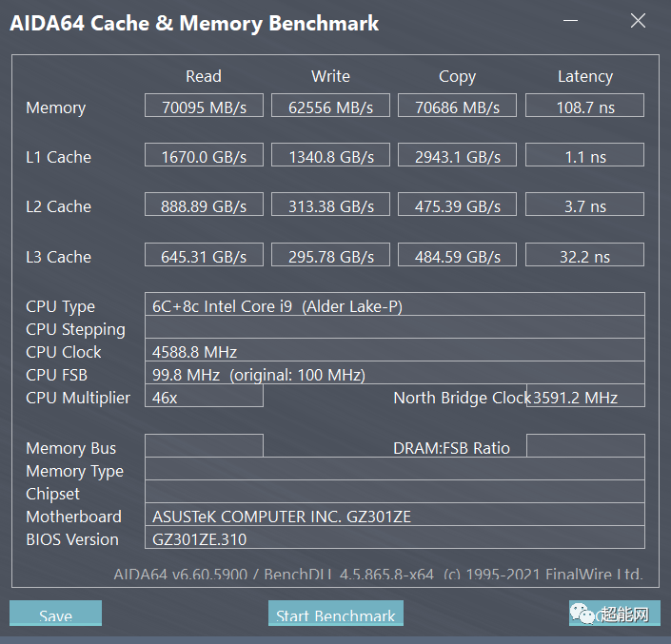
Task: Click the Memory Write value field
Action: pyautogui.click(x=330, y=107)
